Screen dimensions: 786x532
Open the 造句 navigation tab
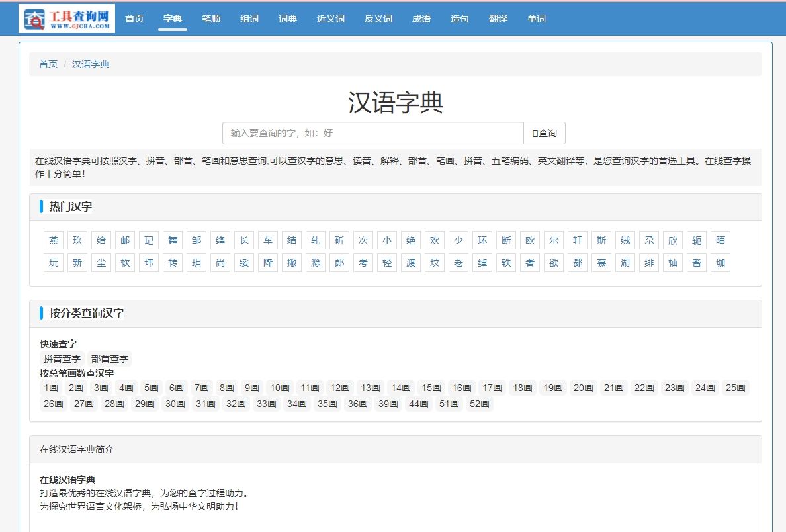point(460,19)
